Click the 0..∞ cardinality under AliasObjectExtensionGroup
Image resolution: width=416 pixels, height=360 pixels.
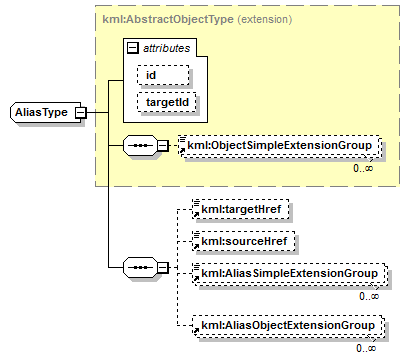click(366, 348)
